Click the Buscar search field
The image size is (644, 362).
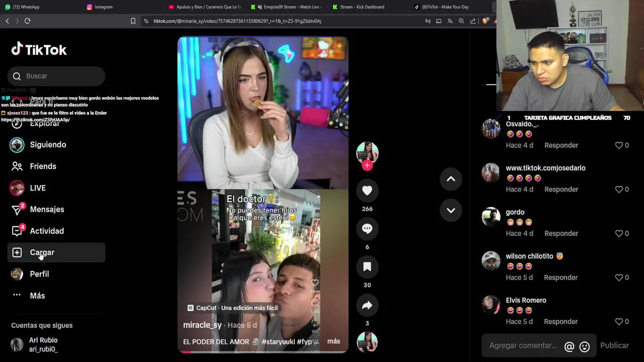pos(56,76)
